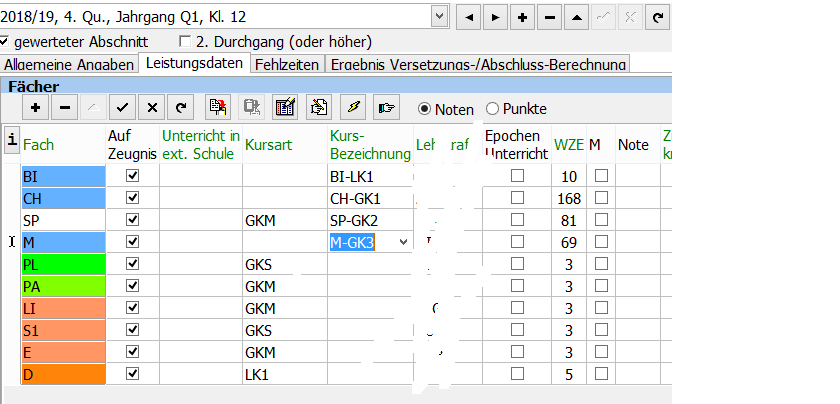The image size is (840, 404).
Task: Click the info 'i' column header
Action: coord(12,141)
